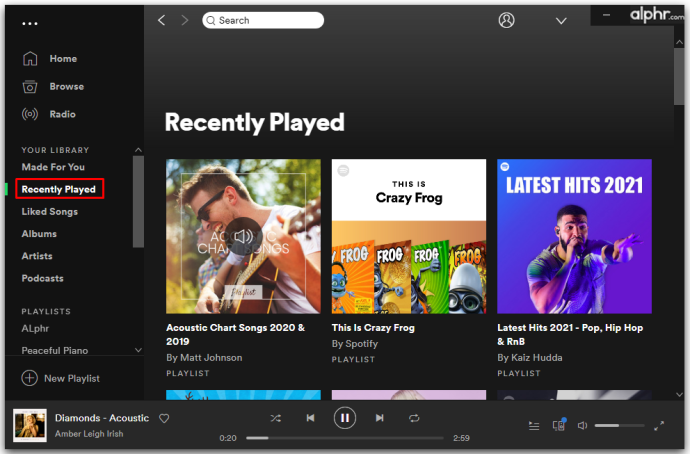The width and height of the screenshot is (690, 454).
Task: Open Radio in the sidebar
Action: pos(62,114)
